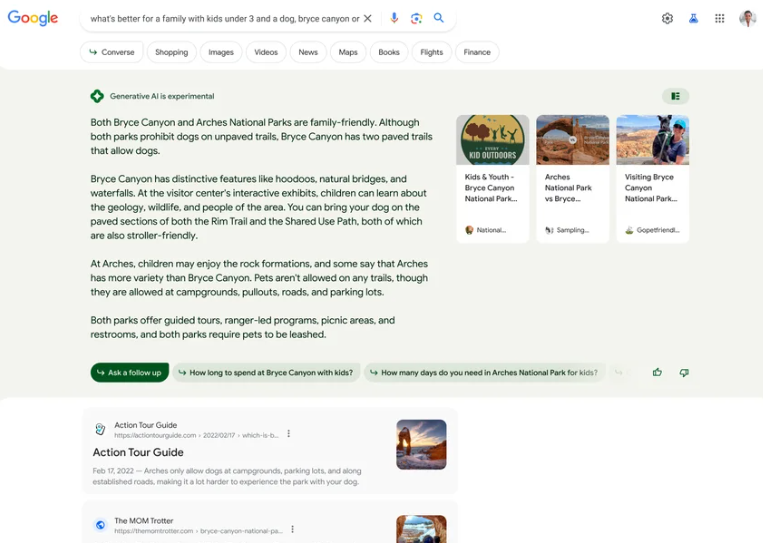Toggle the AI overview layout view button
The height and width of the screenshot is (543, 763).
point(675,96)
